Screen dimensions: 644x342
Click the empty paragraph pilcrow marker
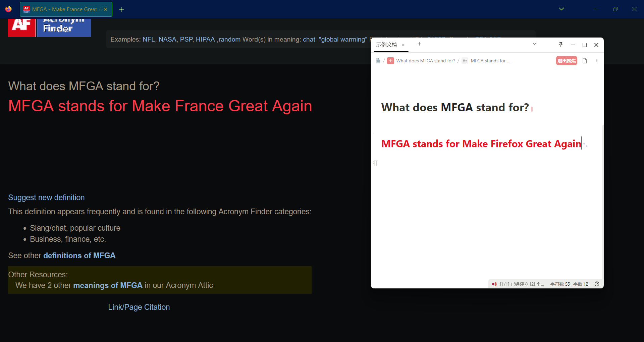375,163
